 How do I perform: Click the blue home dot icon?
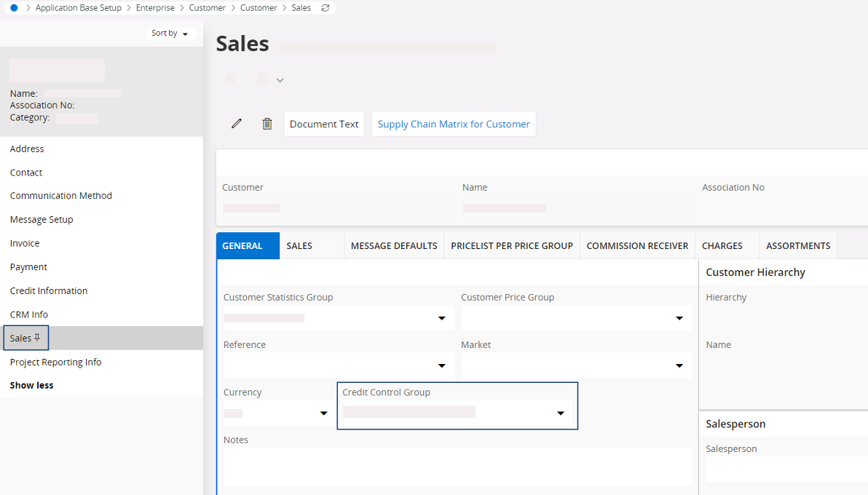coord(14,8)
